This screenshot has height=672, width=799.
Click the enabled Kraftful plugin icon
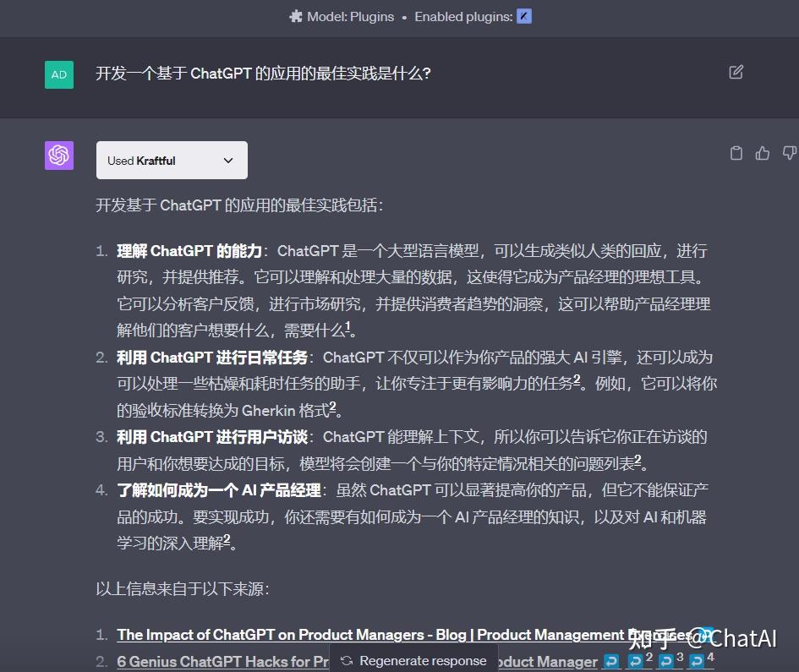pos(524,16)
